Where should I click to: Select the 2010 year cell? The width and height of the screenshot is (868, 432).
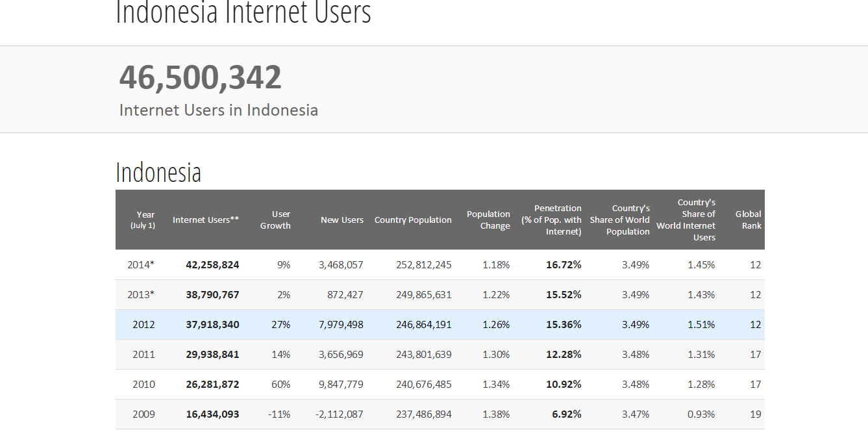pos(143,384)
